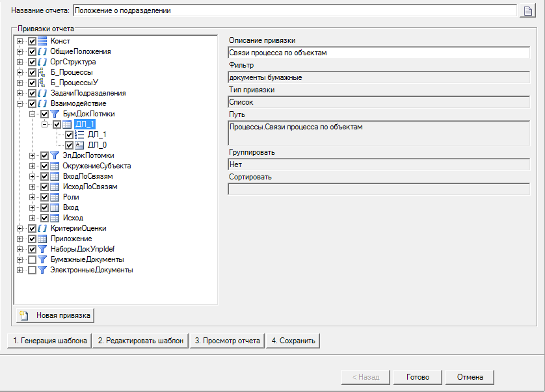Select the Роли tree item

coord(70,197)
